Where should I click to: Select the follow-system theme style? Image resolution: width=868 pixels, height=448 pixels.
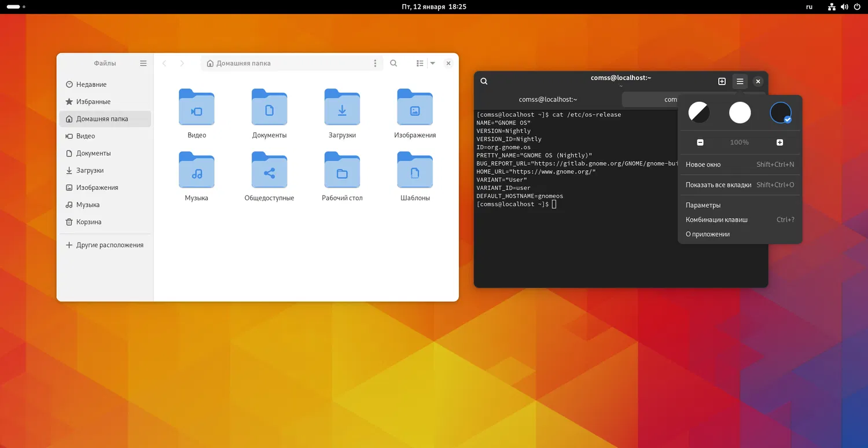699,112
